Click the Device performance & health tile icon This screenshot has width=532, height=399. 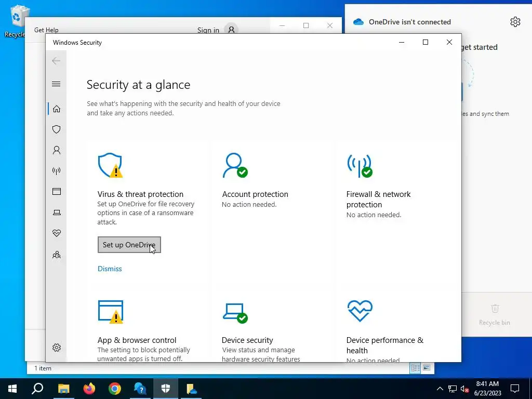[x=360, y=311]
